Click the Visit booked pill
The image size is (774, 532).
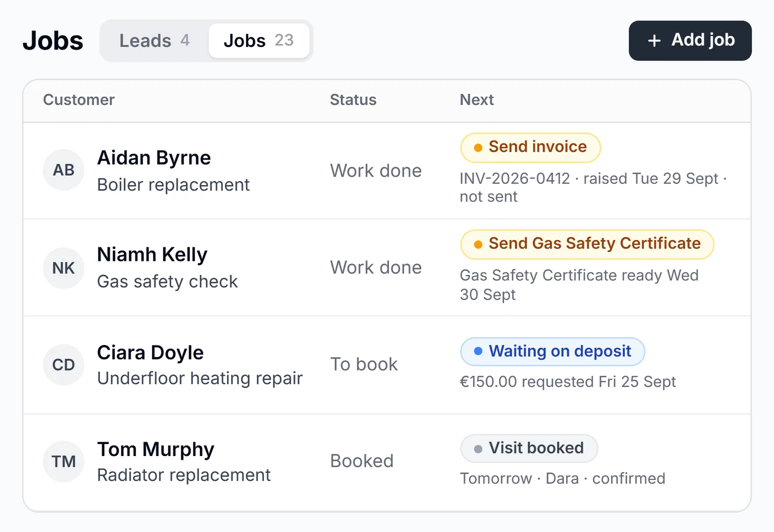tap(529, 448)
